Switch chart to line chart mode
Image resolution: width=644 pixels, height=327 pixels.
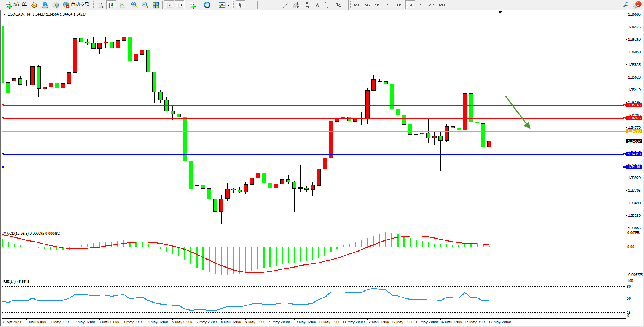pos(122,5)
